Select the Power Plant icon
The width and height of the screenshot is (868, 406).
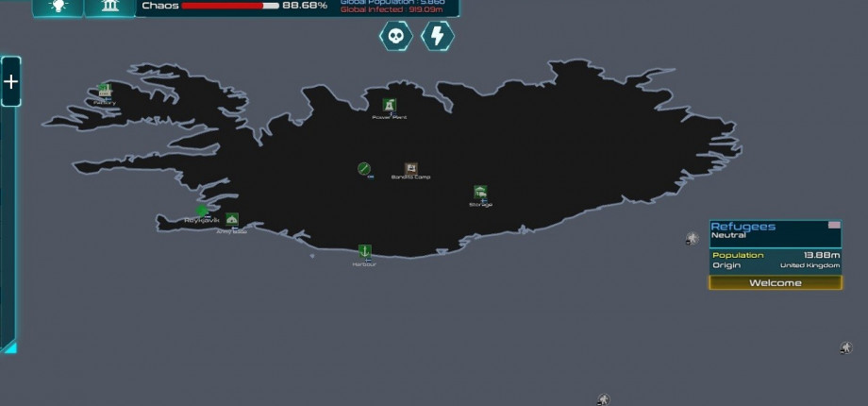(389, 105)
